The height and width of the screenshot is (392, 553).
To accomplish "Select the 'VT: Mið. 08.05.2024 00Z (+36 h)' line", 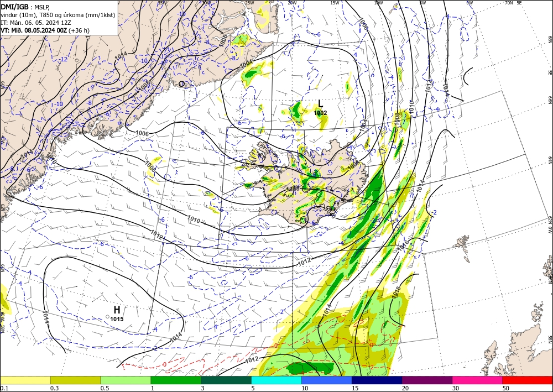I will tap(45, 30).
